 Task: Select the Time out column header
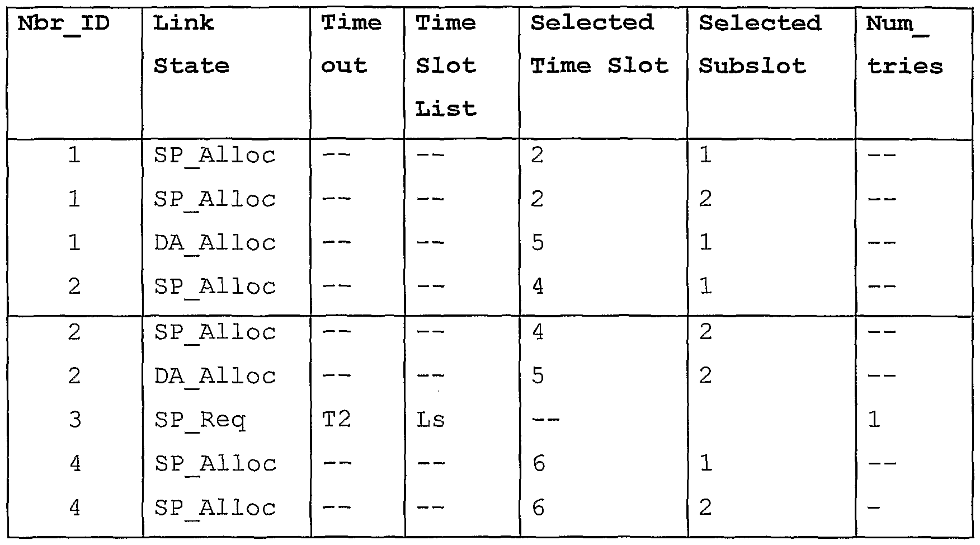click(351, 45)
